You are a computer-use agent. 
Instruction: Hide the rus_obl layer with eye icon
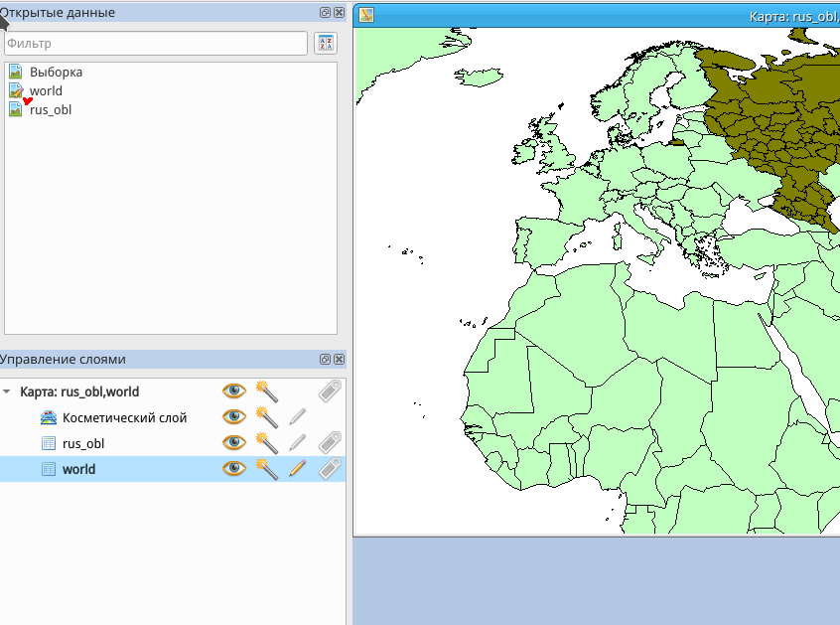(x=234, y=443)
